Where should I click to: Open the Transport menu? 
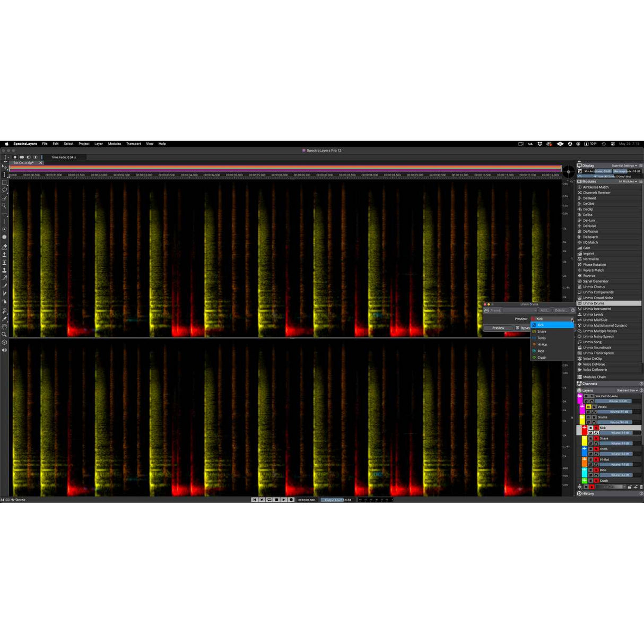133,143
